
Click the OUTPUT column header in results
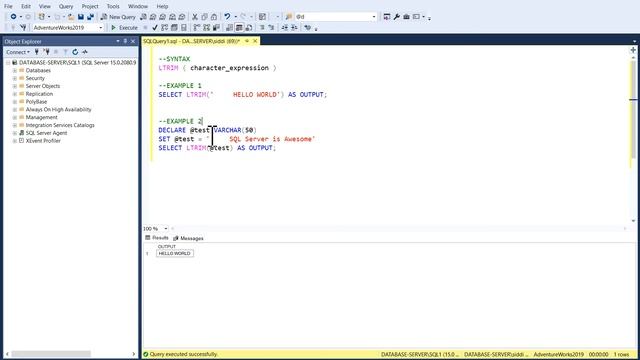167,247
